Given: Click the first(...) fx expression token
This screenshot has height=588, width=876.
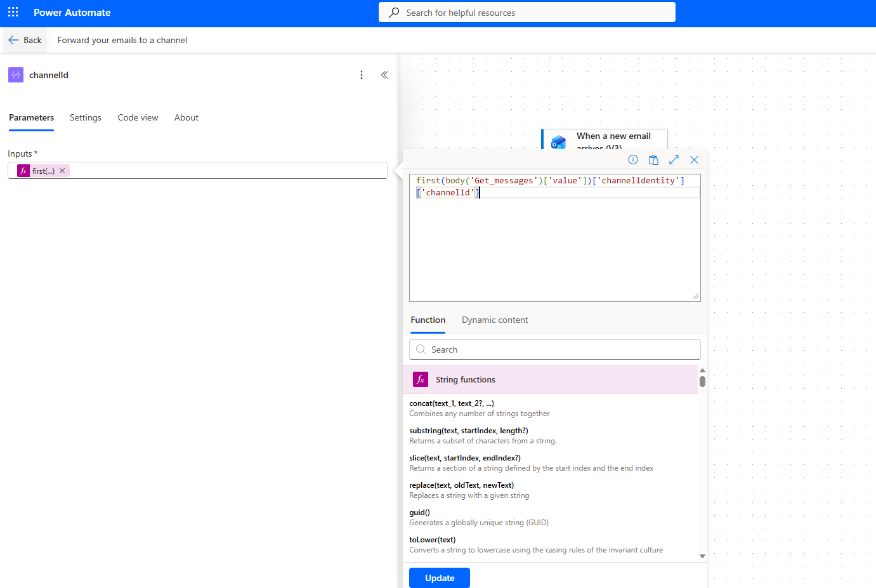Looking at the screenshot, I should (x=38, y=171).
